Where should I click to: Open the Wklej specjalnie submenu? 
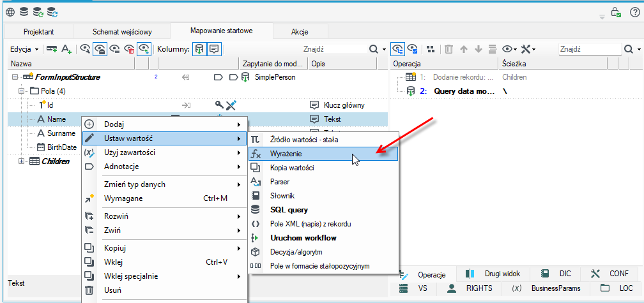[165, 276]
